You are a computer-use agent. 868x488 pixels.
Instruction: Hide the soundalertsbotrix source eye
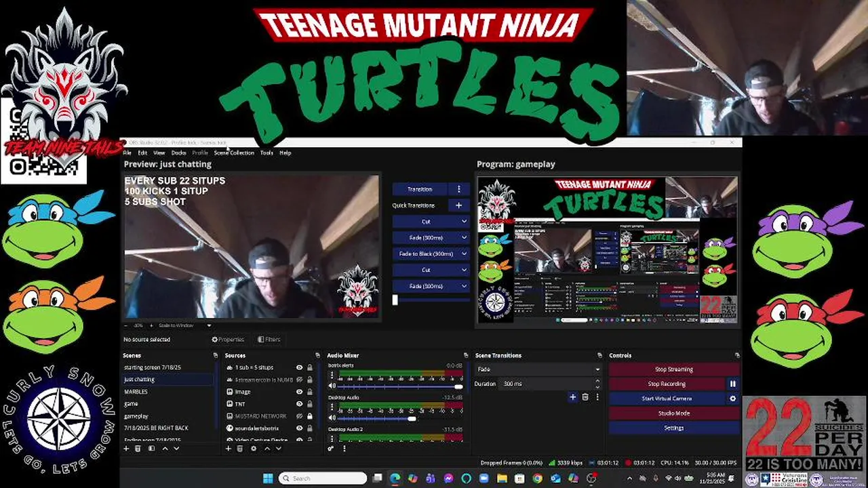coord(299,428)
